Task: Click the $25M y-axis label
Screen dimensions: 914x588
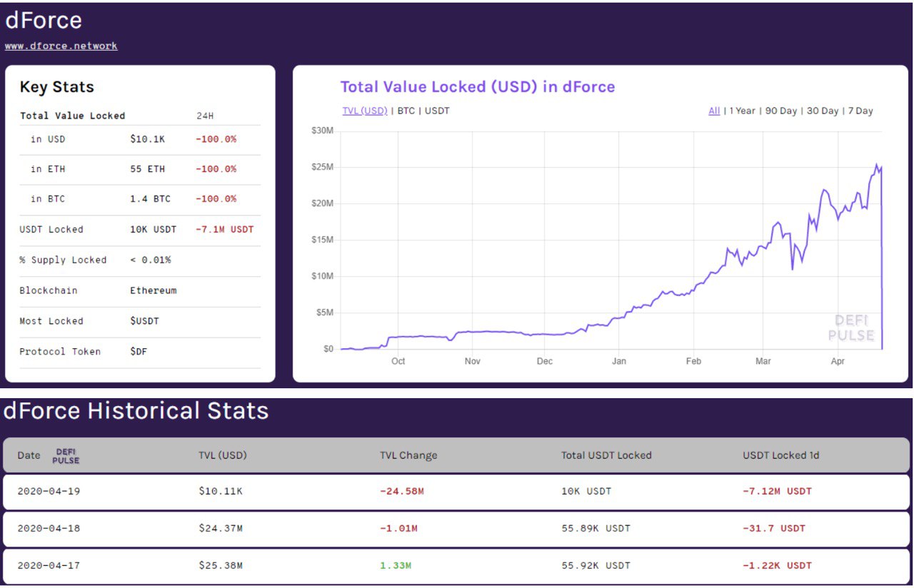Action: point(322,167)
